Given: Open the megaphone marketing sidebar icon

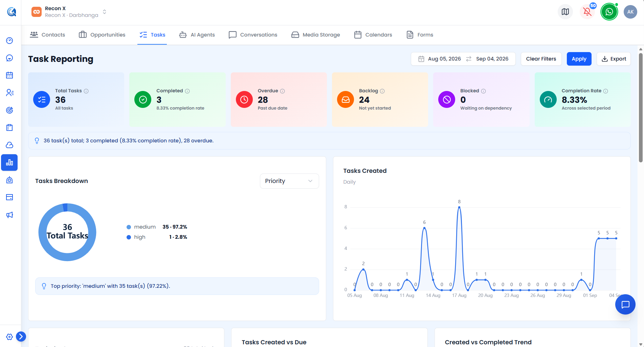Looking at the screenshot, I should click(9, 215).
